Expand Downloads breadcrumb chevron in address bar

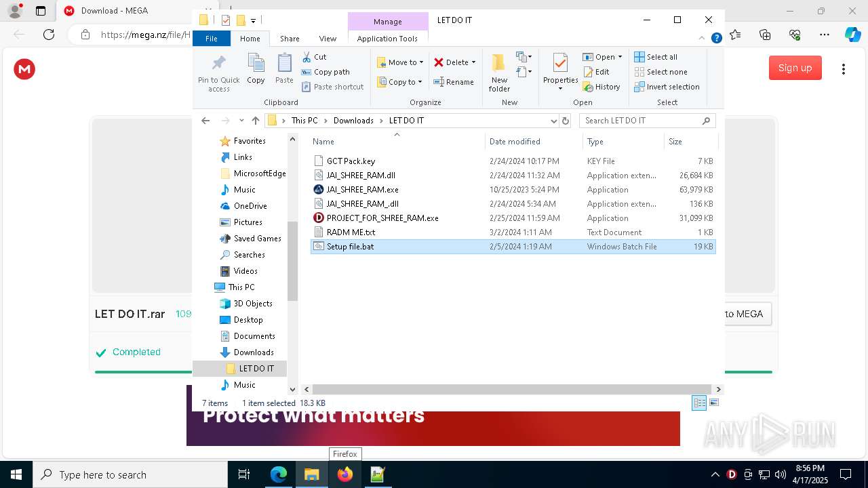pos(381,121)
